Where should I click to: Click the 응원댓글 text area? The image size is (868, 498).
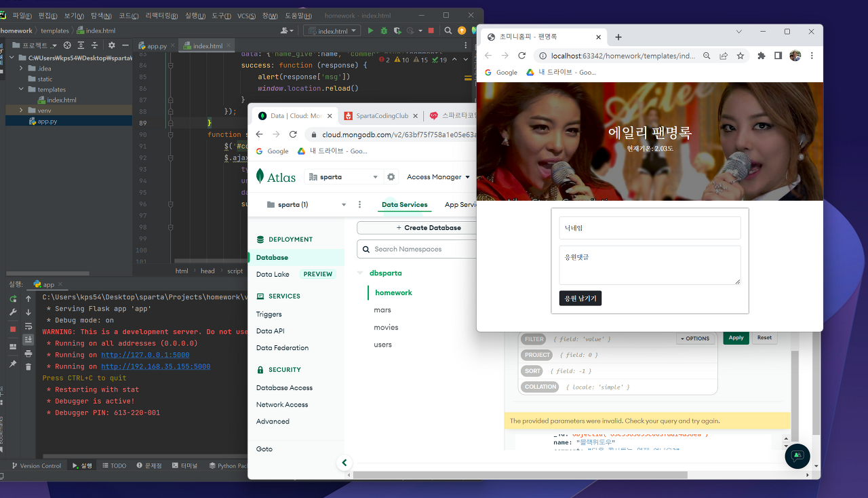650,265
